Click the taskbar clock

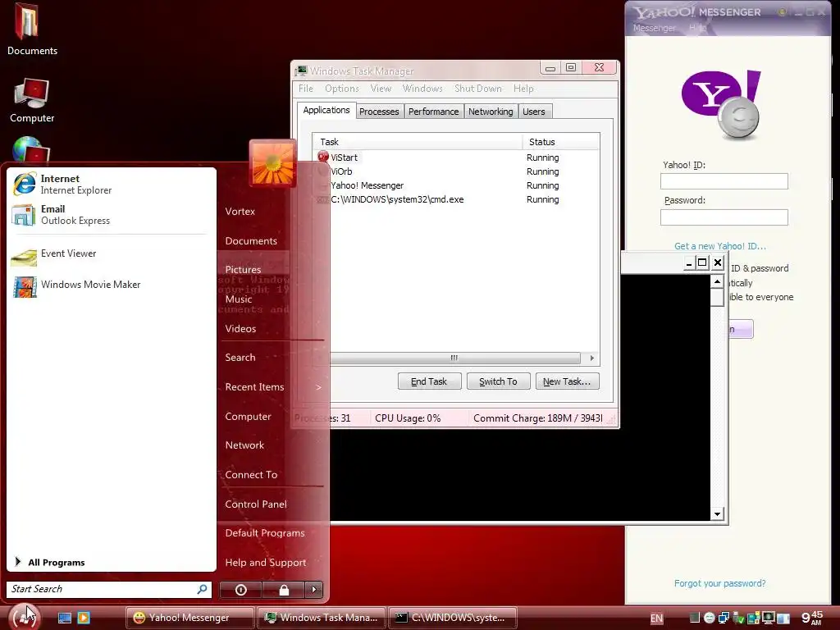(x=812, y=618)
